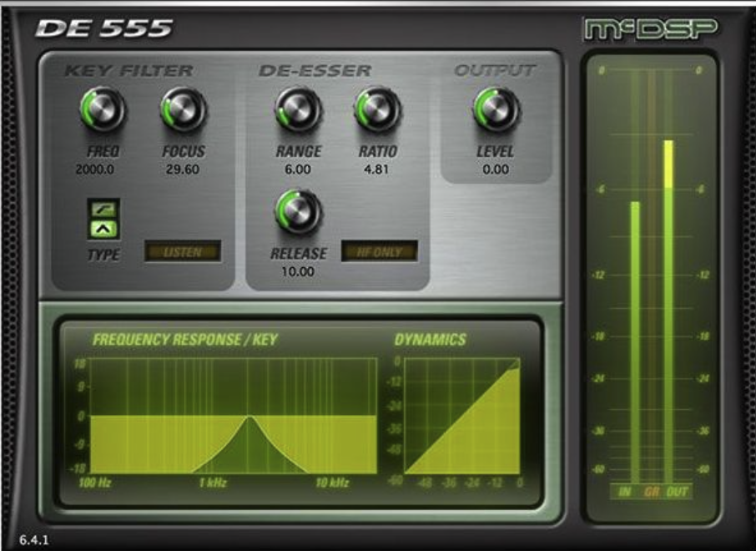This screenshot has height=551, width=756.
Task: Click the OUT meter bar
Action: (x=668, y=311)
